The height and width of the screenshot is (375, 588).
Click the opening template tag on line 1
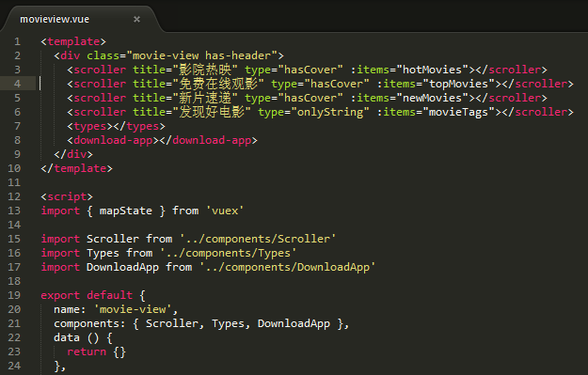73,41
